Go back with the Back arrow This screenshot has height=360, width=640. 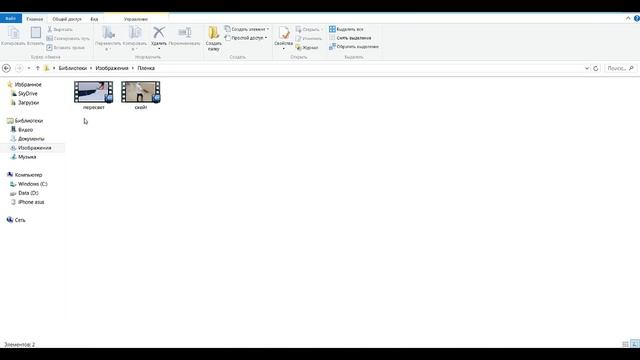click(x=6, y=68)
